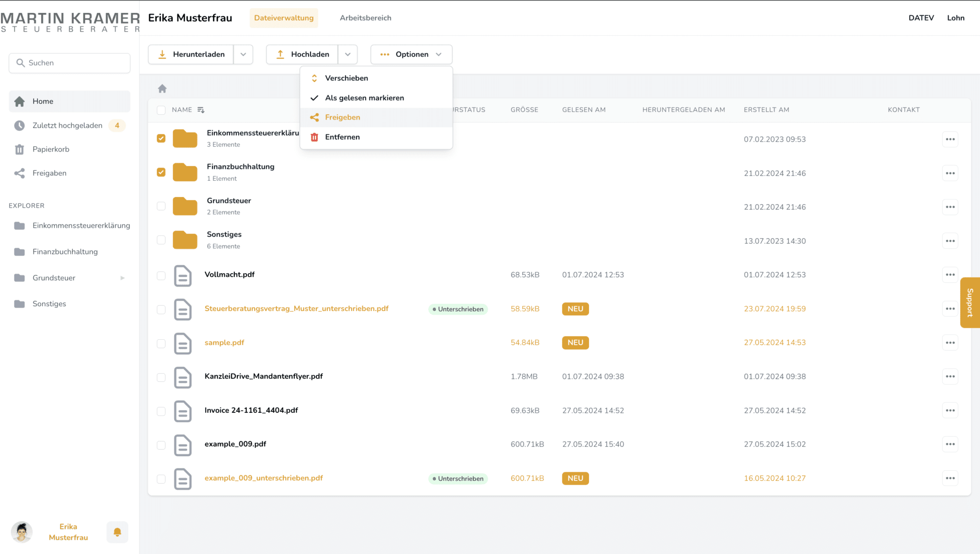Viewport: 980px width, 554px height.
Task: Select Freigeben from the options menu
Action: tap(376, 117)
